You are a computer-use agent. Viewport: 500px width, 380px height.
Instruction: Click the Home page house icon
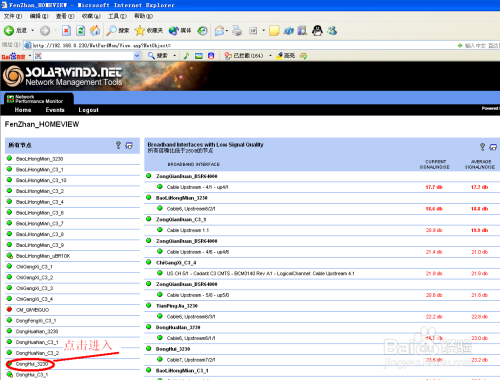click(x=95, y=30)
